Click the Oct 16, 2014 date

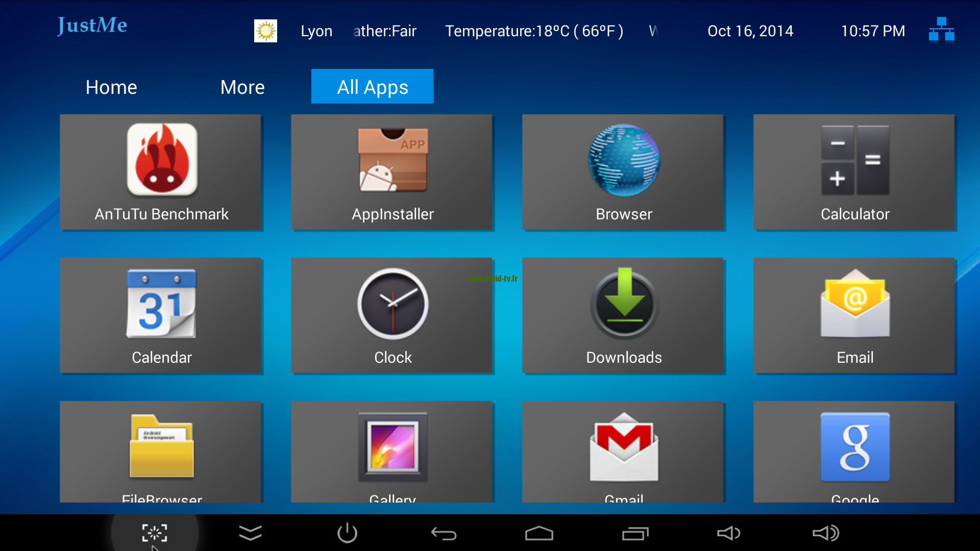(750, 31)
